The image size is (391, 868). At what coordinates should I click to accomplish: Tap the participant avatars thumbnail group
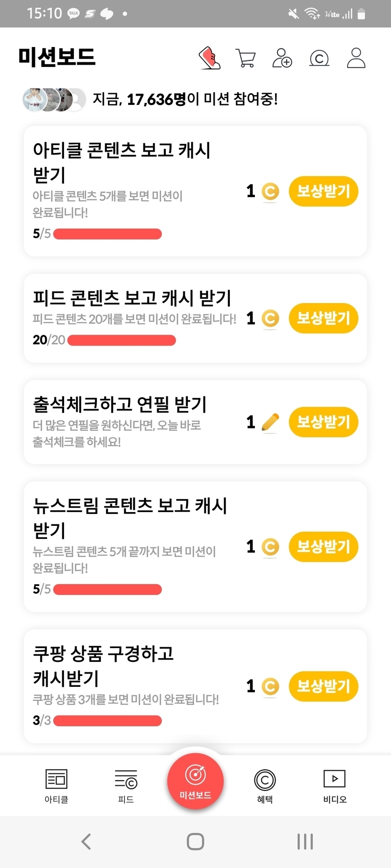pyautogui.click(x=54, y=99)
